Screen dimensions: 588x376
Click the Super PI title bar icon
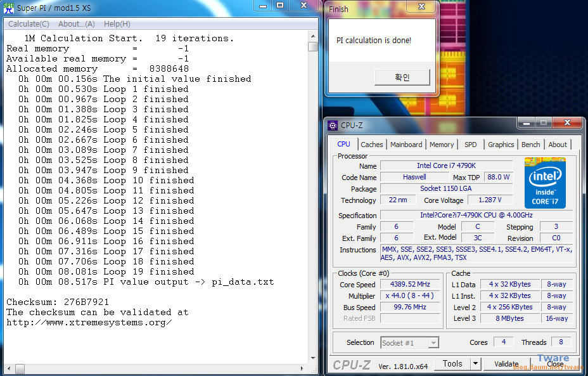pos(8,8)
